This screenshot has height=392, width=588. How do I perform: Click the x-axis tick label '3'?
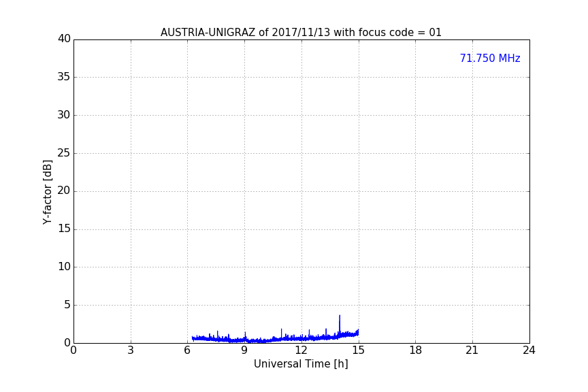click(131, 350)
